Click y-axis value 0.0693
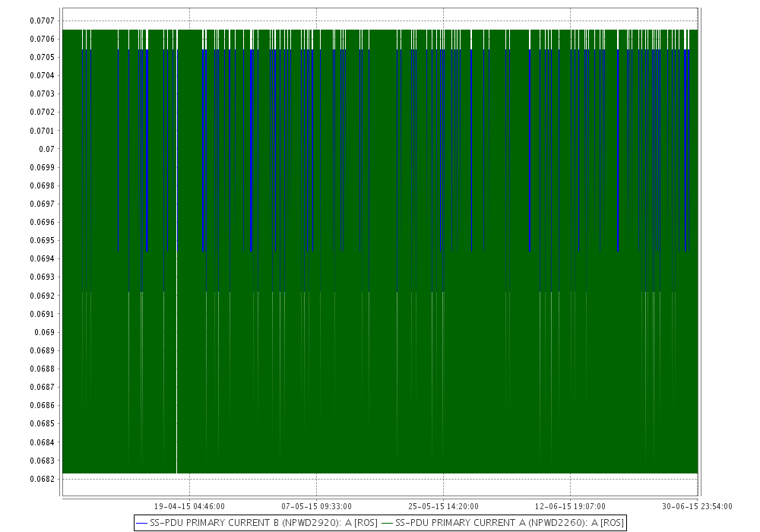 pyautogui.click(x=42, y=277)
